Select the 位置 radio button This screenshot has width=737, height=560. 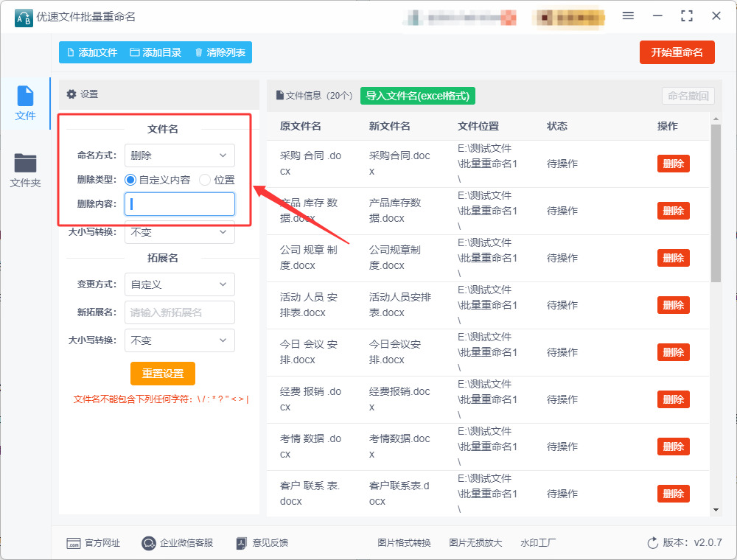pyautogui.click(x=204, y=180)
